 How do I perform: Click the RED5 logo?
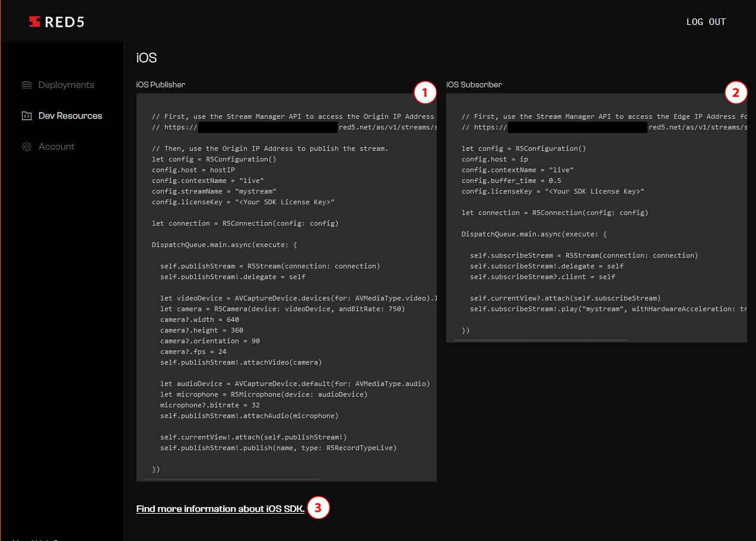coord(56,22)
